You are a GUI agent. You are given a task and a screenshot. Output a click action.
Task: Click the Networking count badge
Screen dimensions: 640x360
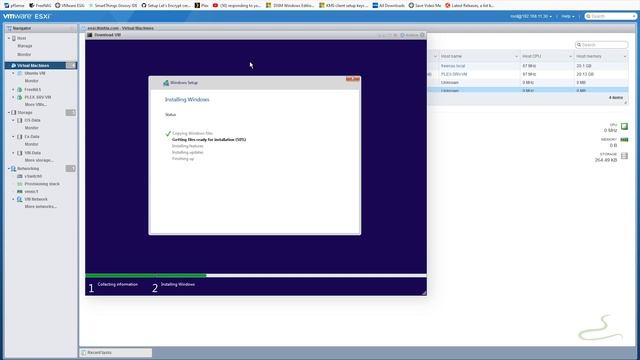tap(71, 169)
